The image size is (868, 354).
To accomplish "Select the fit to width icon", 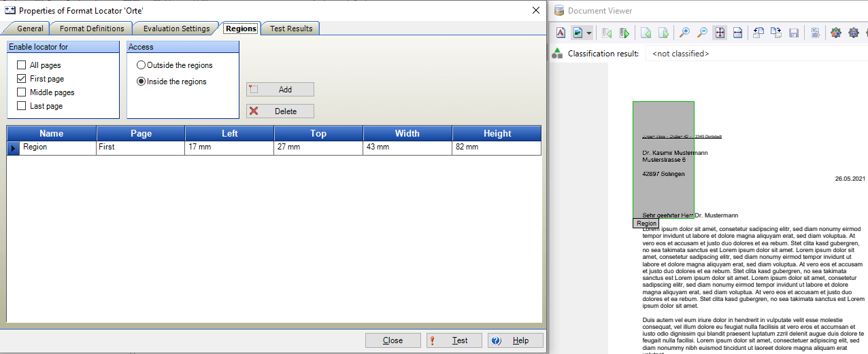I will click(737, 33).
